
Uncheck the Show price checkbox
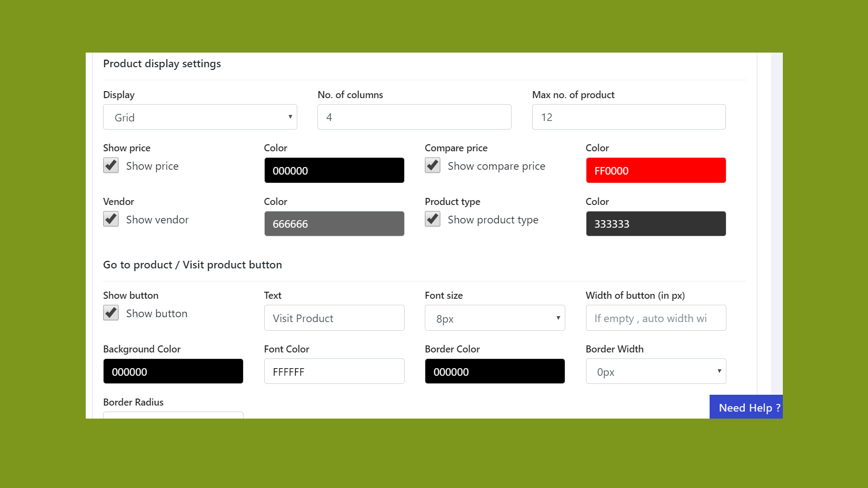point(111,165)
